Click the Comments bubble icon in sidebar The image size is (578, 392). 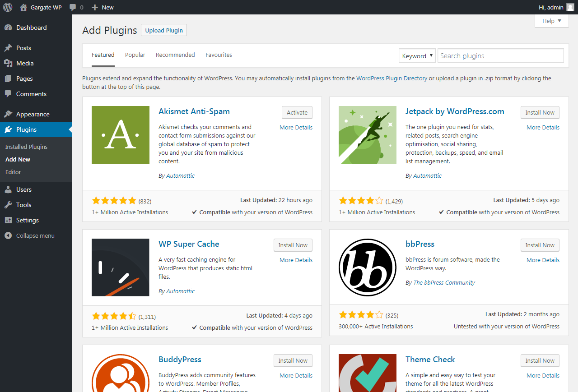tap(8, 94)
